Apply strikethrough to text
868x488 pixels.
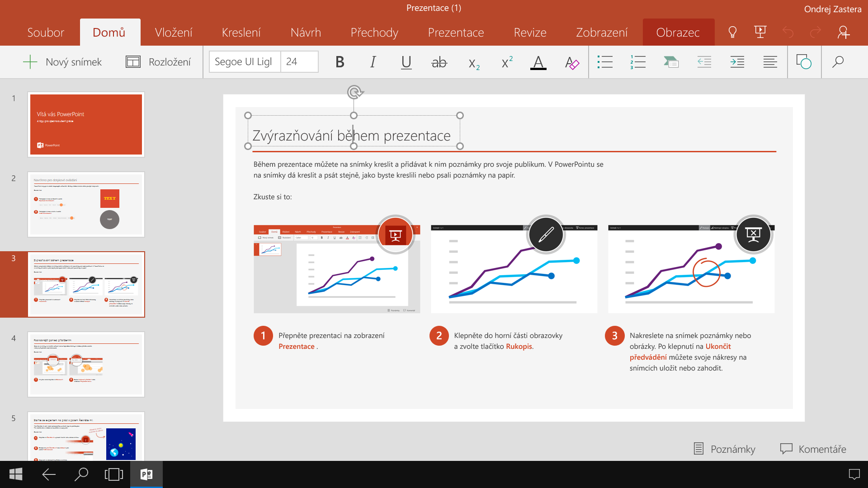coord(439,62)
